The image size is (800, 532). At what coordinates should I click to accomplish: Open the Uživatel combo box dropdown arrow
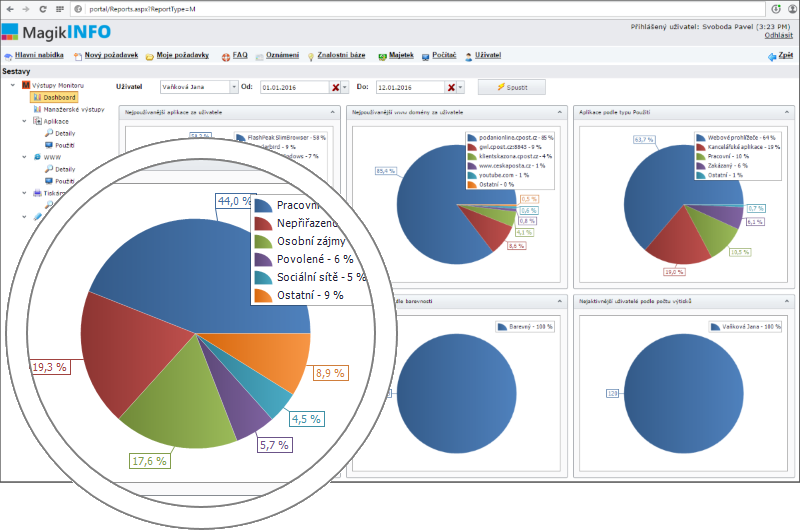[x=234, y=87]
